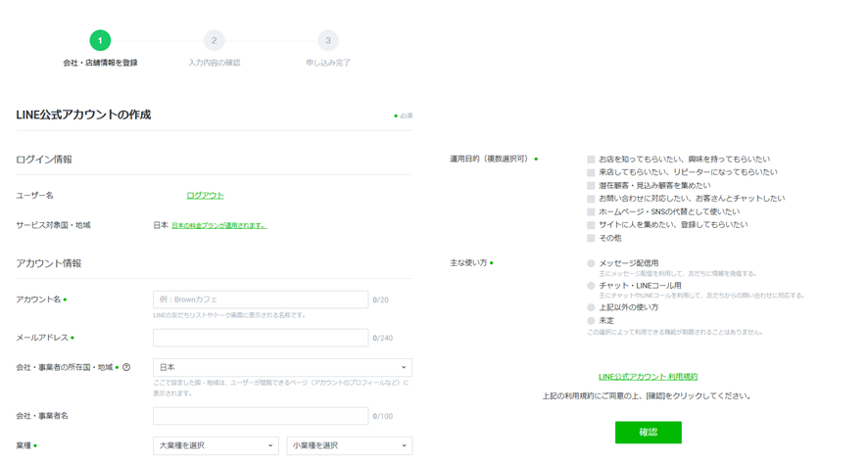Click the ログアウト link
Screen dimensions: 868x461
tap(205, 195)
